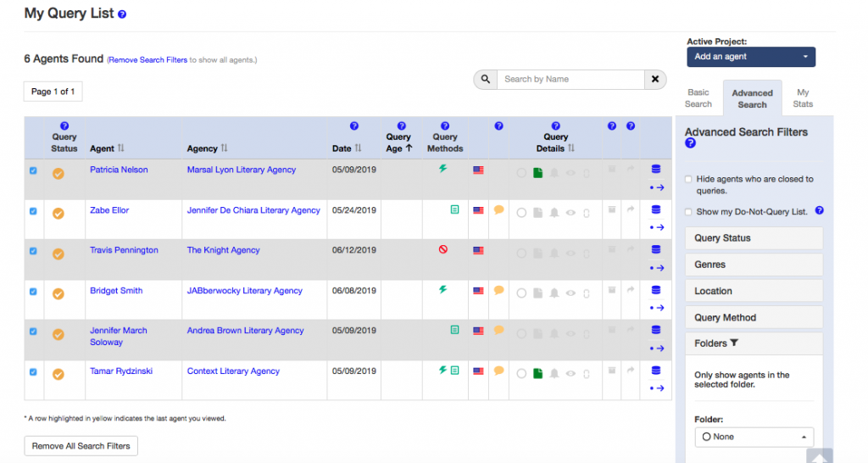Click the help icon beside My Query List

tap(122, 15)
